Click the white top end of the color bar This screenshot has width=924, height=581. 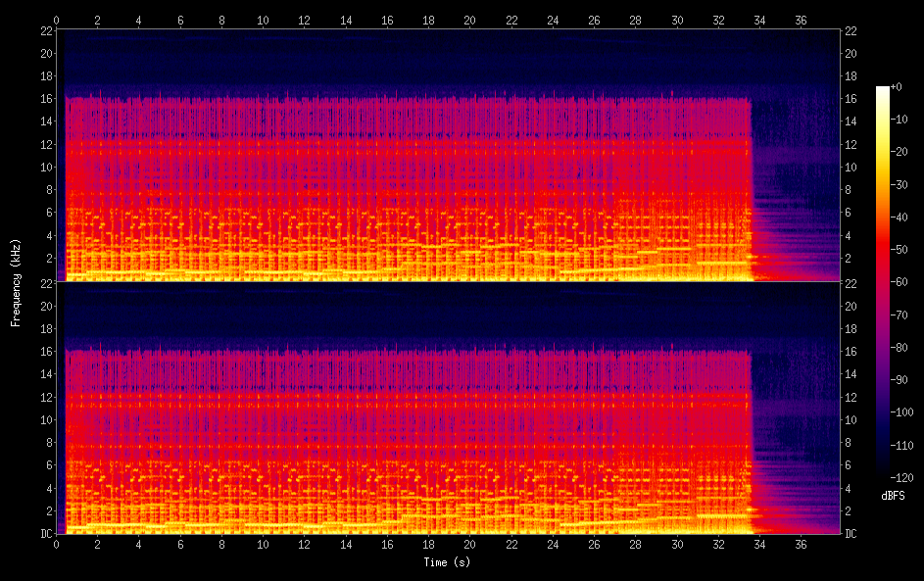883,89
